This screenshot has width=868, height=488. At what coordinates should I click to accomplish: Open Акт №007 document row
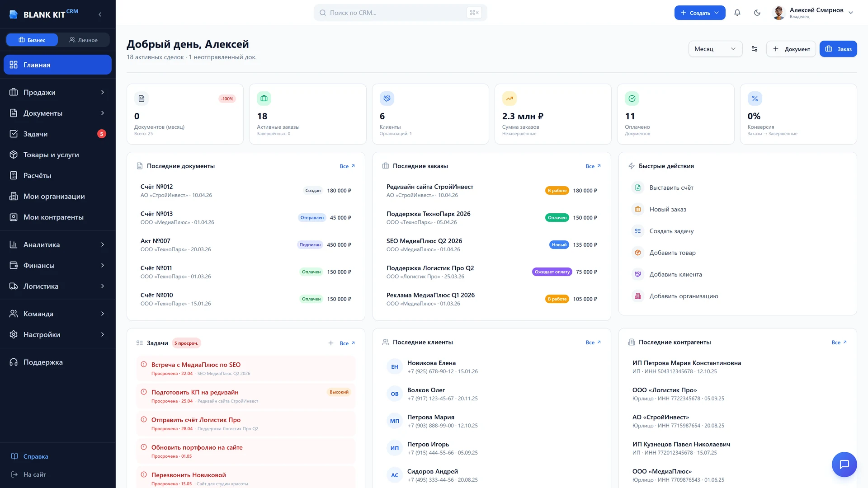click(x=246, y=245)
